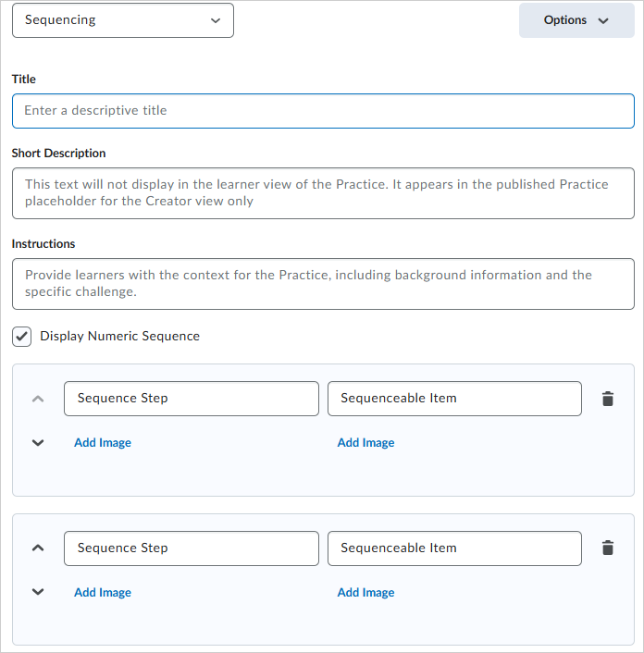The image size is (644, 653).
Task: Click Add Image under second Sequence Step
Action: pyautogui.click(x=103, y=593)
